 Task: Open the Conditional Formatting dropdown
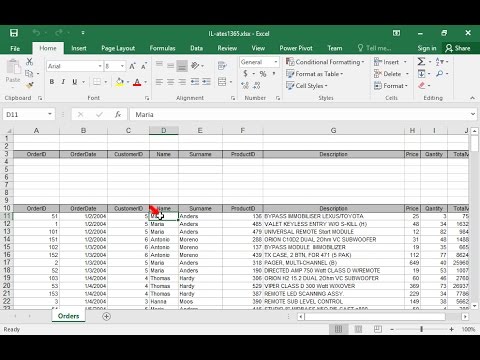click(x=325, y=62)
